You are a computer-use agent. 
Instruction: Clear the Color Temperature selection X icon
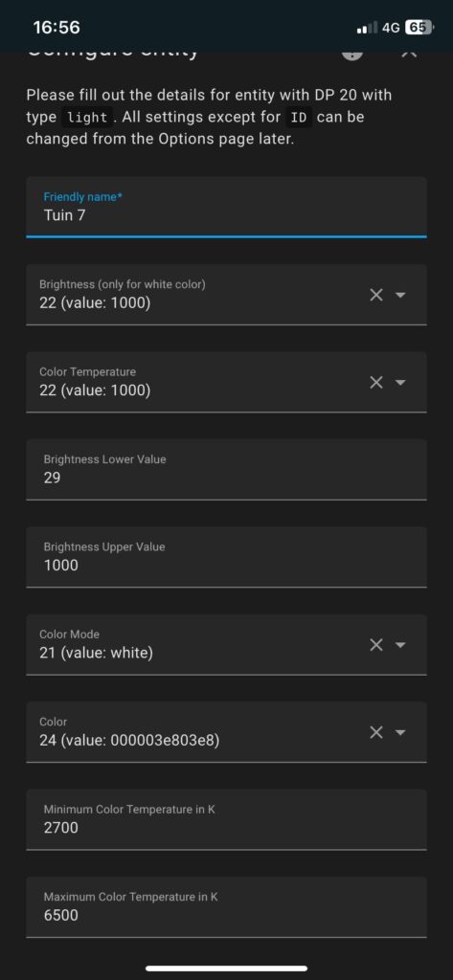(376, 383)
